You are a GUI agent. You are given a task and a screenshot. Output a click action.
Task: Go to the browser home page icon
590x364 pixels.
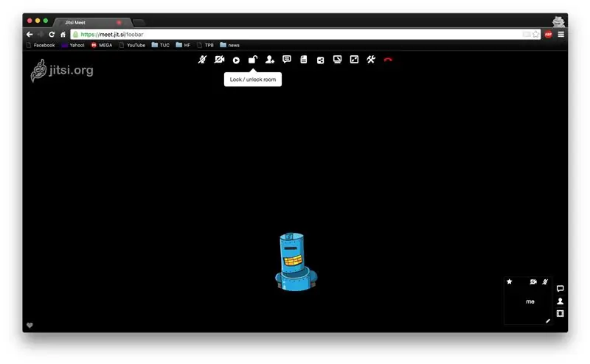point(63,35)
